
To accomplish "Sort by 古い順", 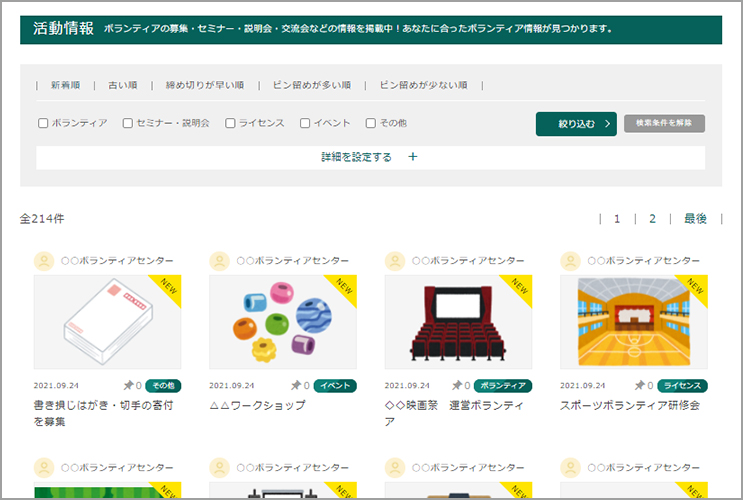I will [x=123, y=85].
